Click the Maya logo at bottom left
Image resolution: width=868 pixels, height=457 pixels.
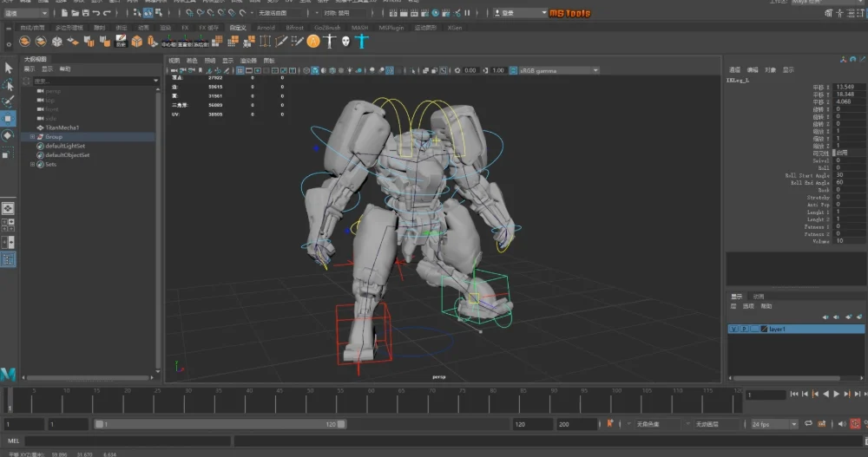pos(9,374)
